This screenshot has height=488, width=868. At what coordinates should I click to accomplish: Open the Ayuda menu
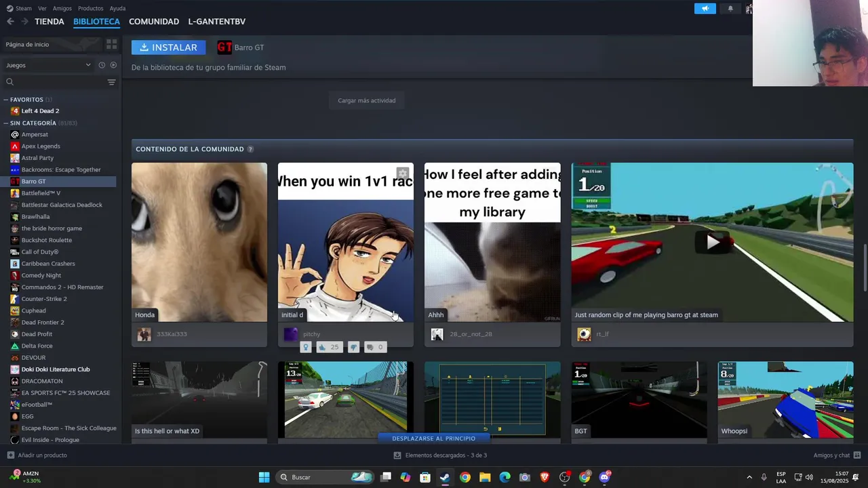coord(117,8)
